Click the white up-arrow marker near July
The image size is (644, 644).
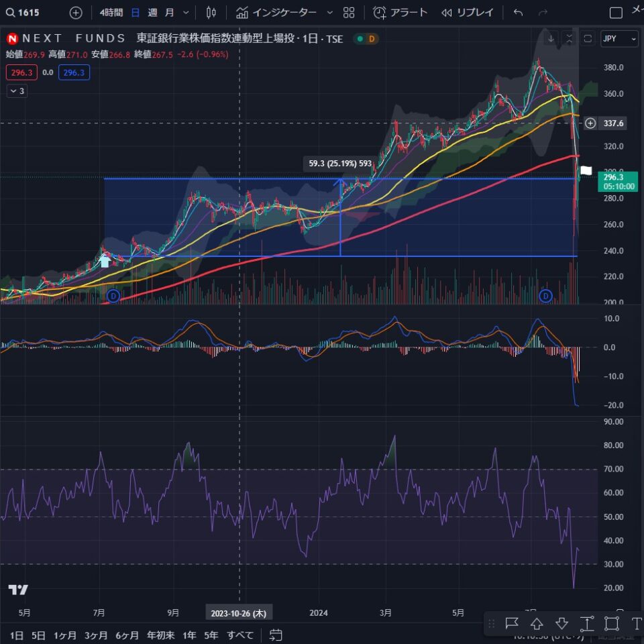(x=105, y=260)
